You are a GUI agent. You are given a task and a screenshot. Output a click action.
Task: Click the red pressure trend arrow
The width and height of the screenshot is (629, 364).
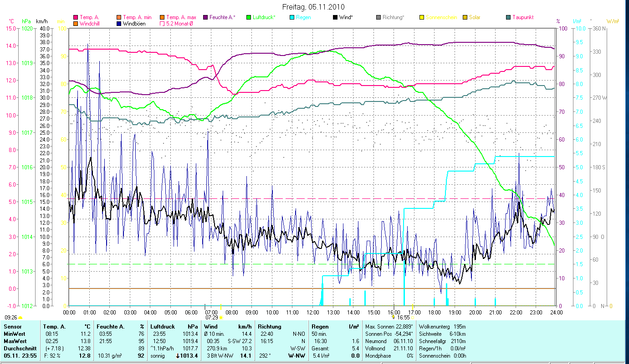pos(178,355)
